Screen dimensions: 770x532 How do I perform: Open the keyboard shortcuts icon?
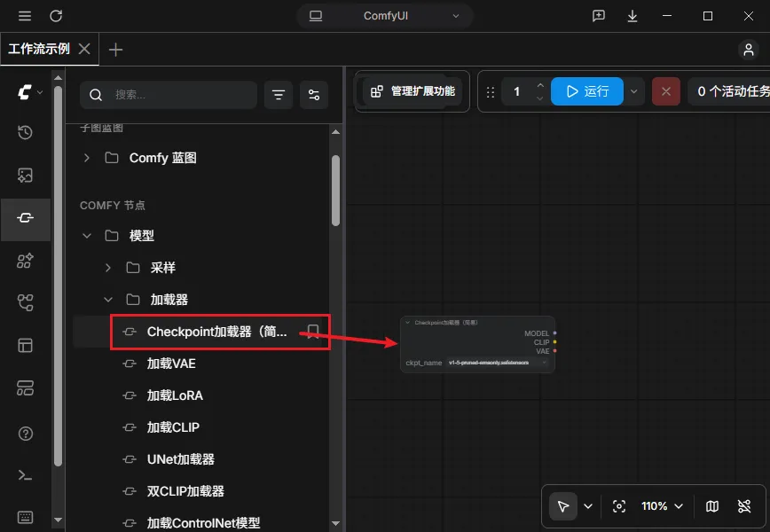click(25, 517)
